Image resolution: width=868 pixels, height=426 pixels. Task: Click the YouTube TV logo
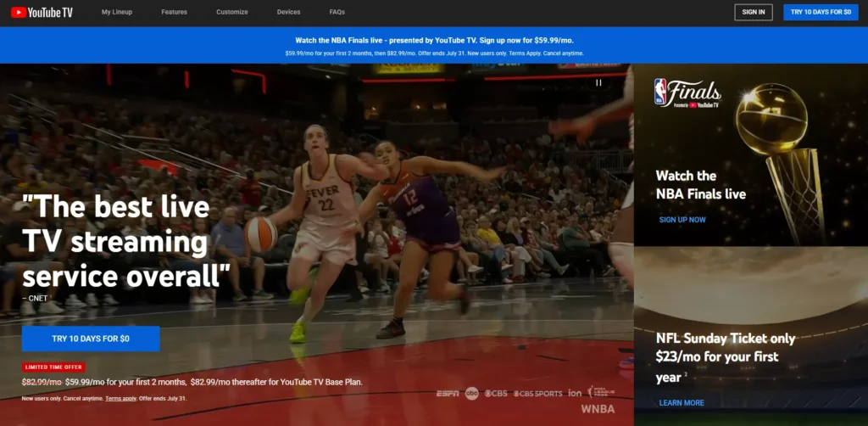point(42,12)
